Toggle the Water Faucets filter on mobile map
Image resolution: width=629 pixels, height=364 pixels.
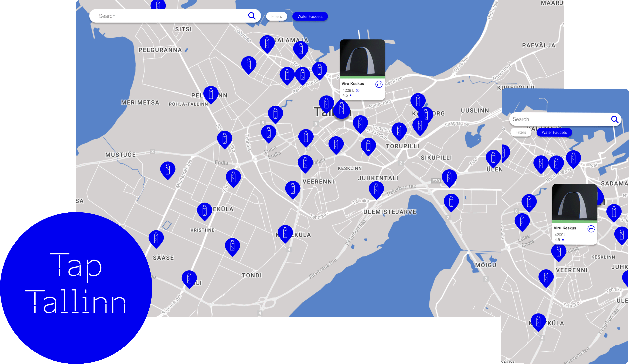[554, 132]
